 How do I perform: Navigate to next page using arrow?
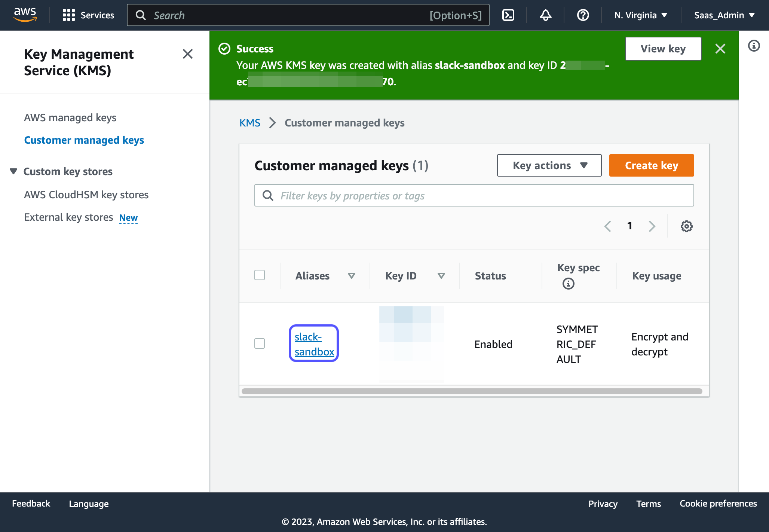click(x=653, y=226)
